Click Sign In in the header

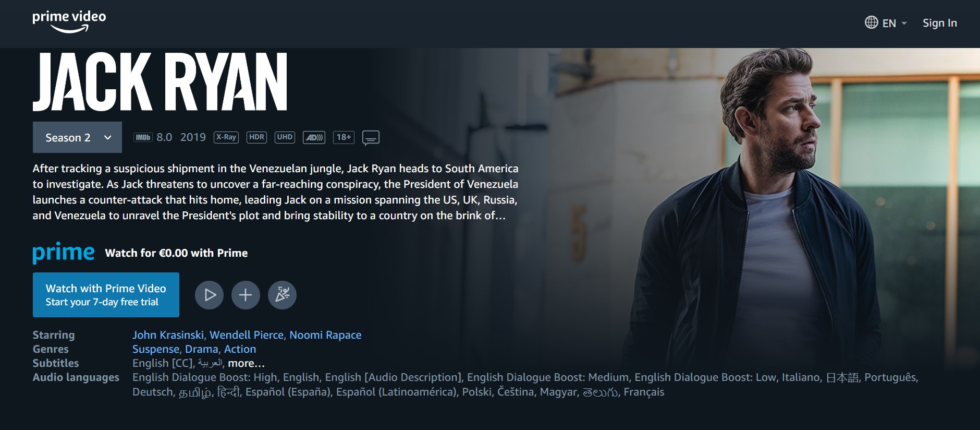(x=940, y=23)
